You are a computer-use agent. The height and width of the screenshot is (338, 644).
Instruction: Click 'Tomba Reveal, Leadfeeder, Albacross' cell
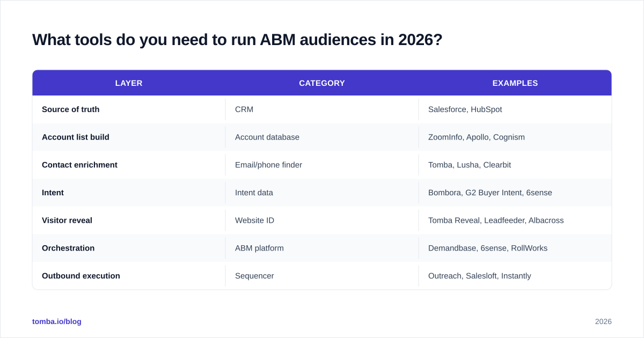click(515, 221)
